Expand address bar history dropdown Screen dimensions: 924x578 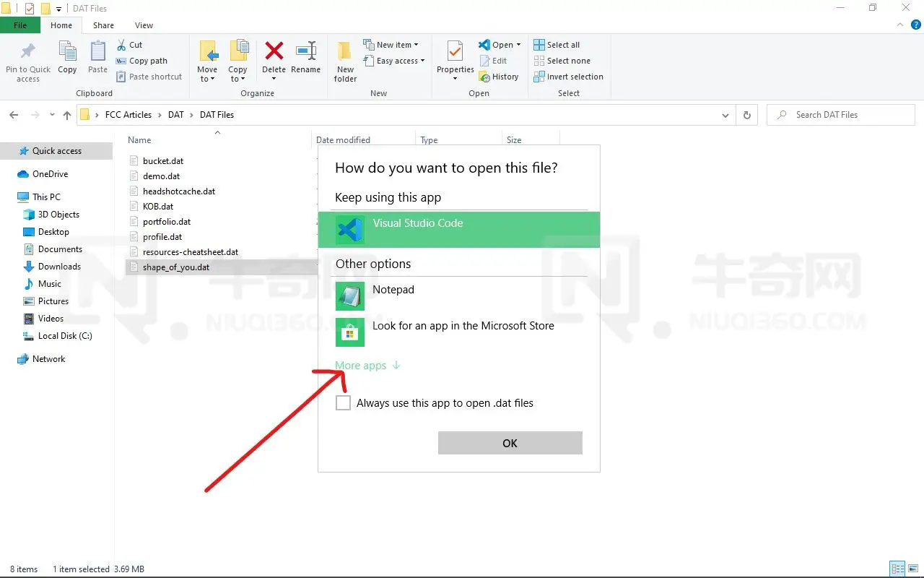point(725,115)
